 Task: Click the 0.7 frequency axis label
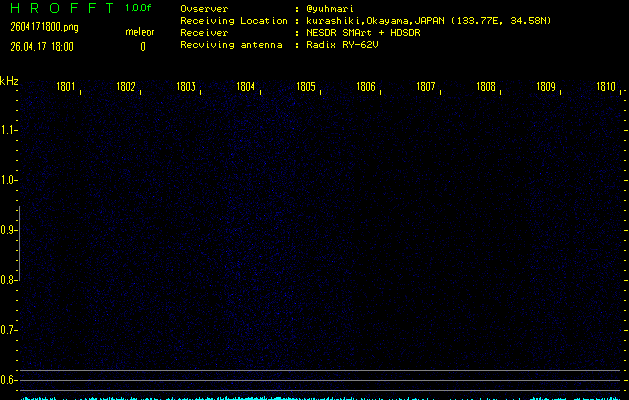point(9,330)
